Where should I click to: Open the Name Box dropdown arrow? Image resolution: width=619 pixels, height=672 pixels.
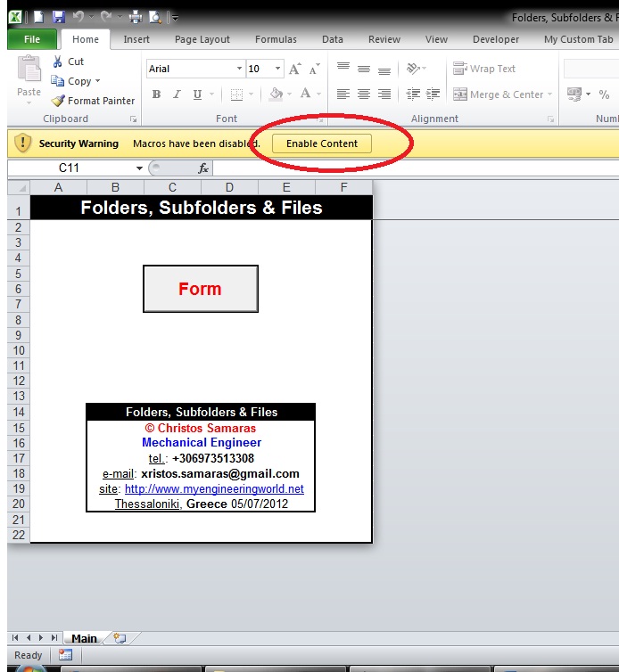pos(139,168)
